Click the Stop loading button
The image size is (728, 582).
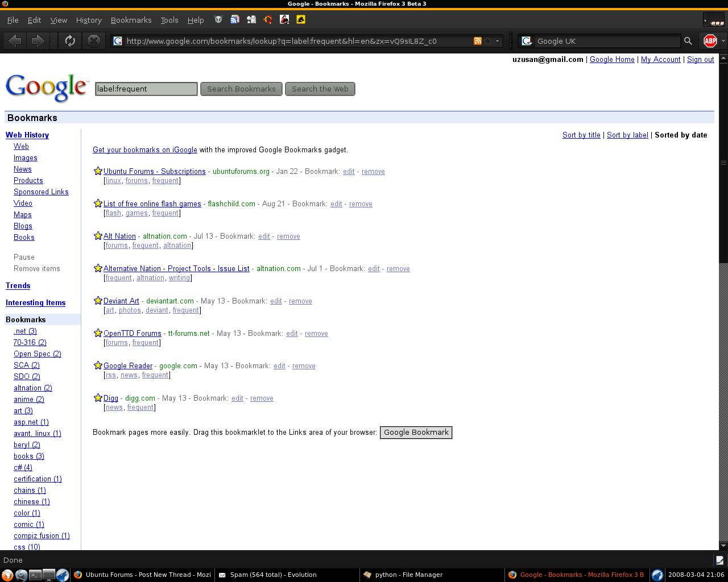coord(94,41)
